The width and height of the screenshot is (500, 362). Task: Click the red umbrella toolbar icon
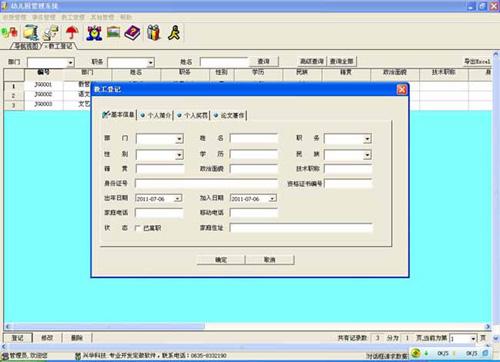pyautogui.click(x=72, y=33)
